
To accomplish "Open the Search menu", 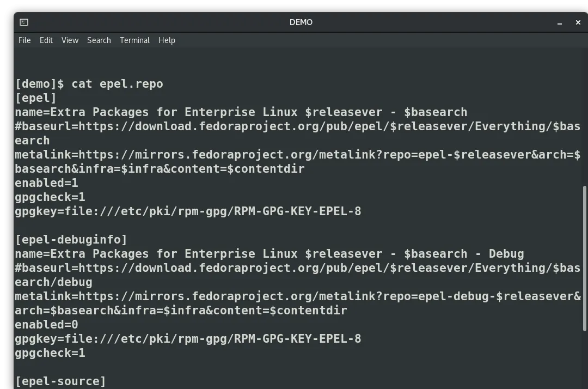I will click(x=99, y=40).
